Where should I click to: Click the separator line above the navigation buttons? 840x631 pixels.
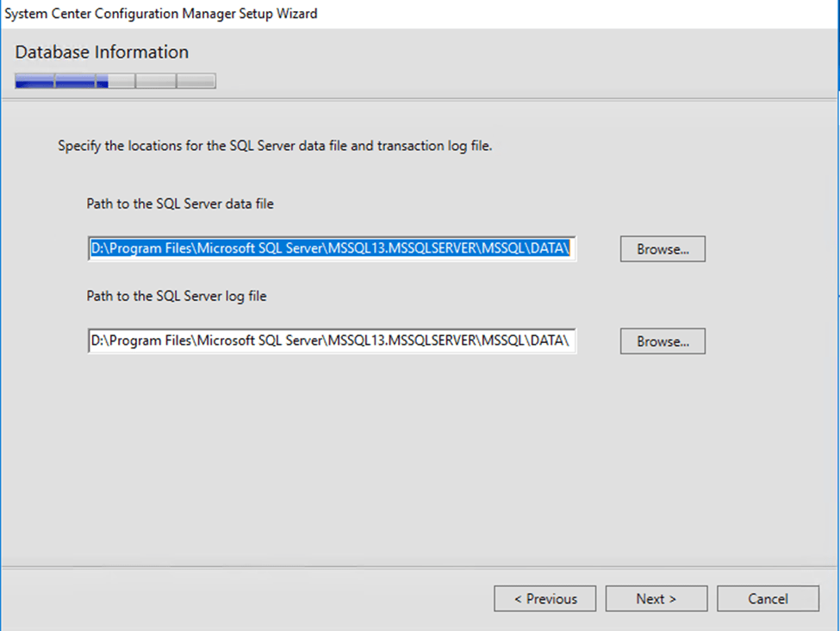(420, 567)
